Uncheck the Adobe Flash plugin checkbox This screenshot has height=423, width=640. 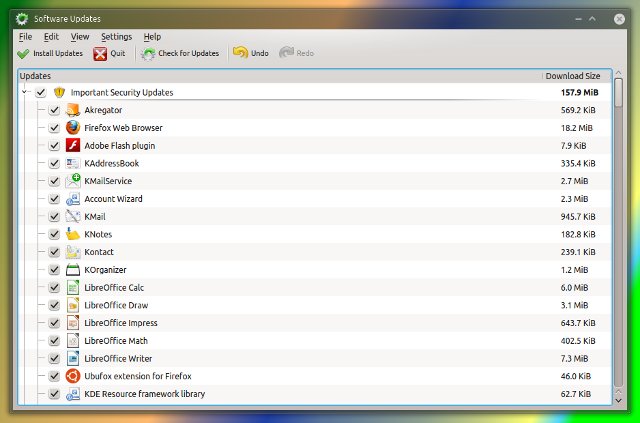54,146
